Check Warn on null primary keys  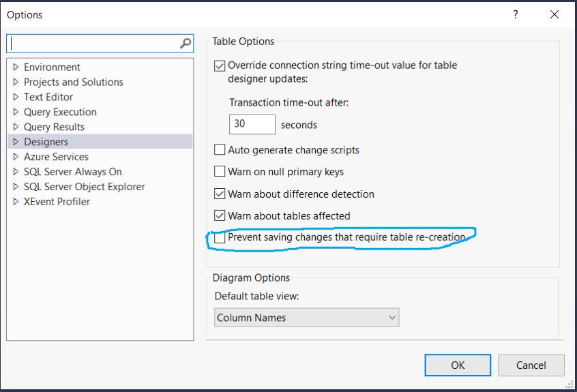(220, 171)
